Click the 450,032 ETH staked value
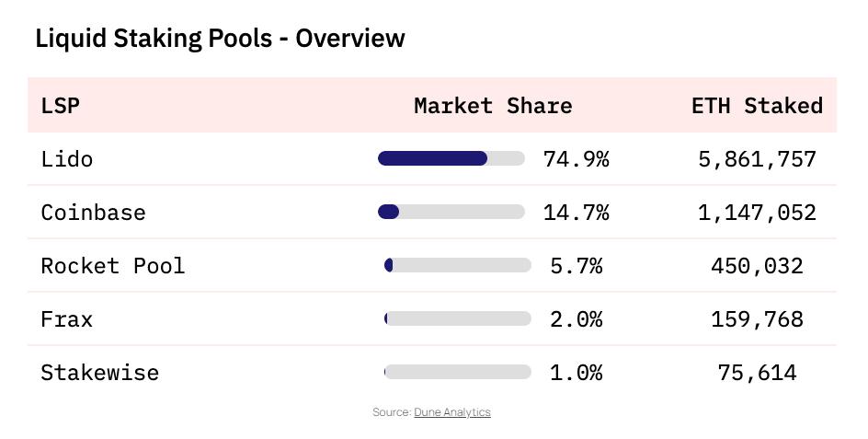The width and height of the screenshot is (868, 439). (x=758, y=265)
